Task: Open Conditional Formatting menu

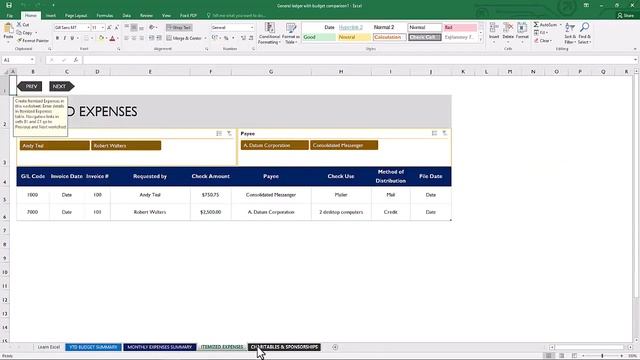Action: 269,33
